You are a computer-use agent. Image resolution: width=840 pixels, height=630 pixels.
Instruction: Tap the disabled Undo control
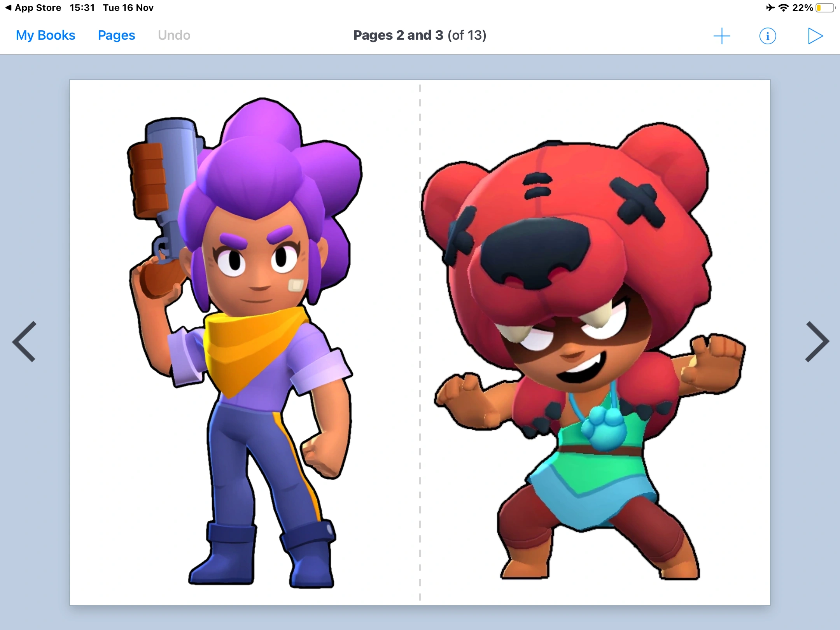pyautogui.click(x=174, y=35)
